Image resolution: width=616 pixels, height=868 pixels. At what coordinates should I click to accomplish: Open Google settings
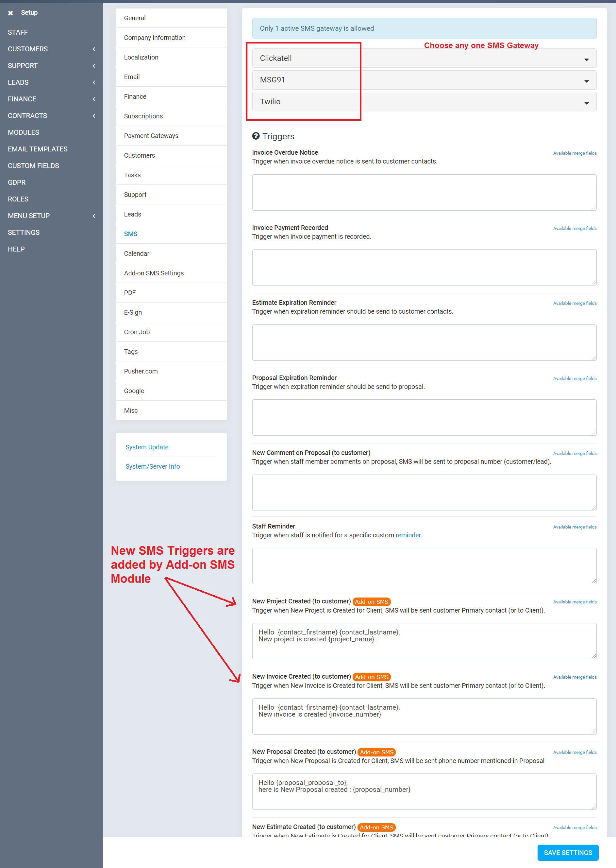[x=171, y=391]
